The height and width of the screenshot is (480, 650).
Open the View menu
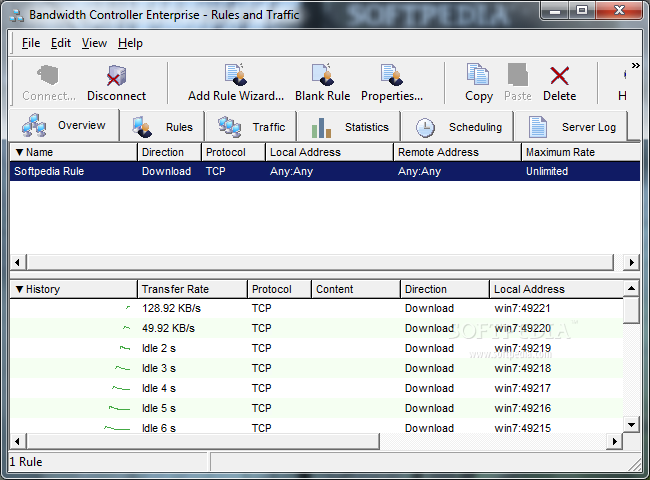(94, 43)
